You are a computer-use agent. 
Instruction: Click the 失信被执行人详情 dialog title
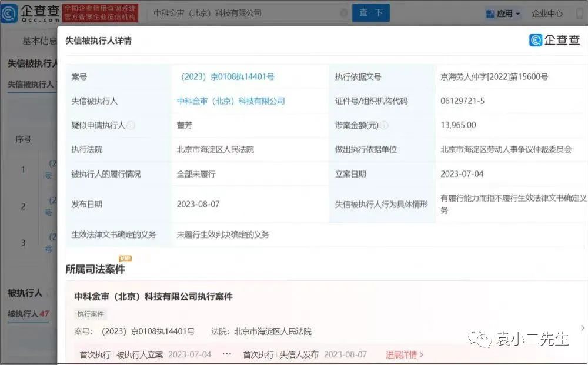(98, 41)
